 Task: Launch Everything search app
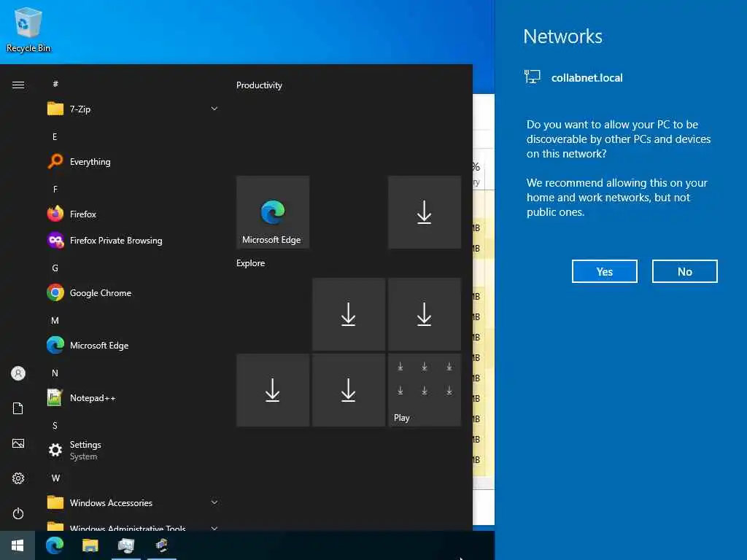133,161
